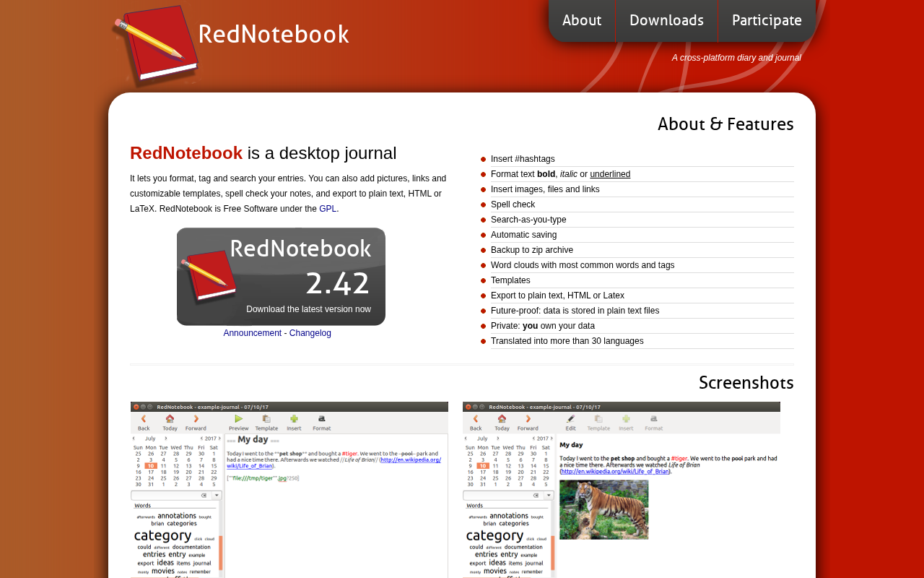Image resolution: width=924 pixels, height=578 pixels.
Task: Click the 'Insert #hashtags' feature line
Action: (x=642, y=159)
